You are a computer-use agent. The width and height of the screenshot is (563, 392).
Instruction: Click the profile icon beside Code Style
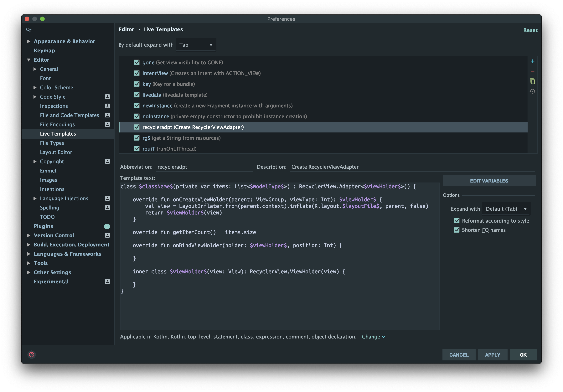point(107,97)
